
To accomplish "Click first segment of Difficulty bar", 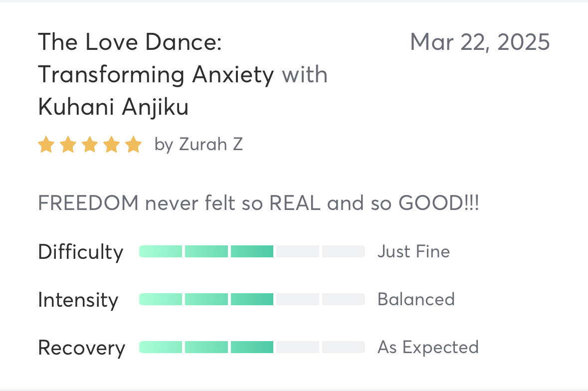I will tap(161, 251).
